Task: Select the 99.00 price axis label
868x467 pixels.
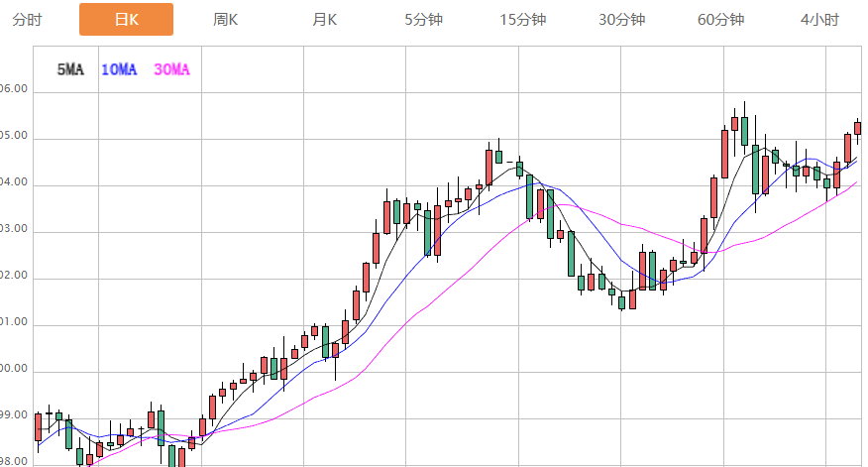Action: coord(14,416)
